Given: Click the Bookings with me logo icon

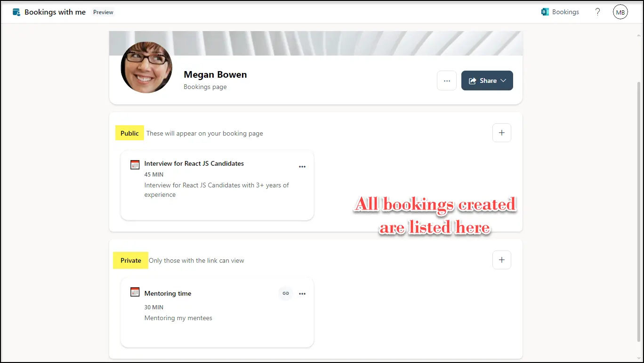Looking at the screenshot, I should coord(16,12).
